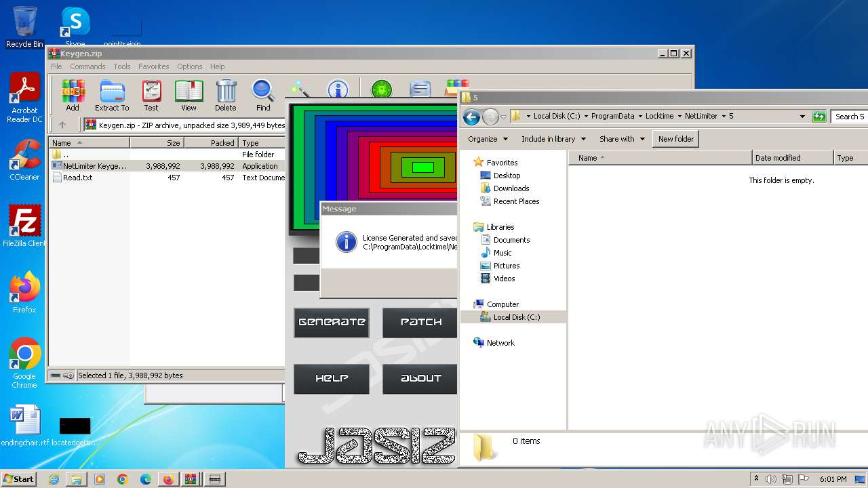Image resolution: width=868 pixels, height=488 pixels.
Task: Click the Back button in Explorer
Action: pos(471,117)
